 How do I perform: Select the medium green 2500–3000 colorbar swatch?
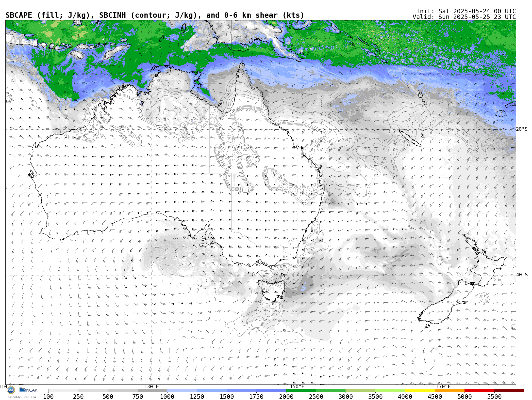pos(331,391)
